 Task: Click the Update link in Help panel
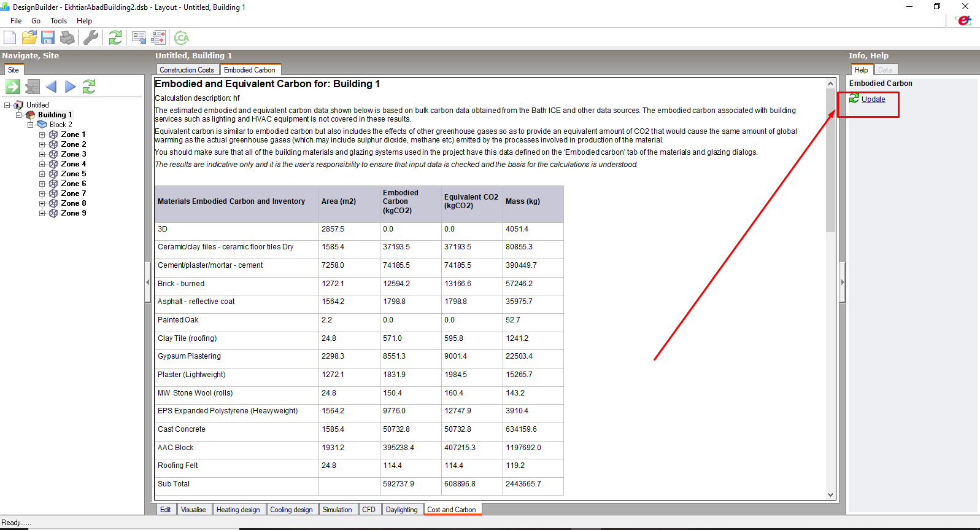tap(873, 99)
